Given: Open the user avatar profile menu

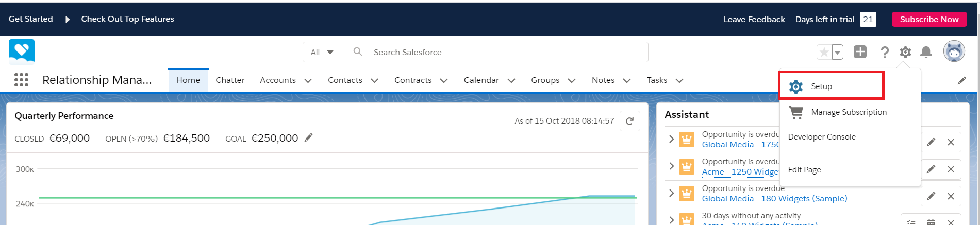Looking at the screenshot, I should coord(954,51).
